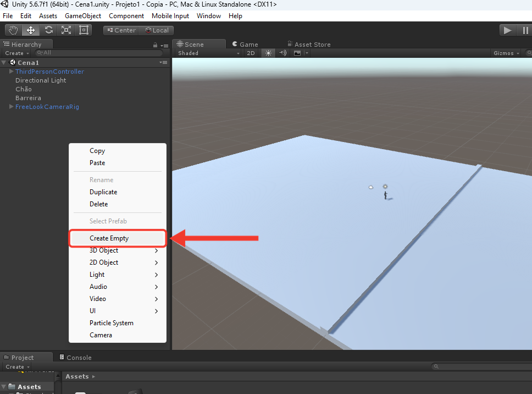
Task: Click the Pause button
Action: point(524,30)
